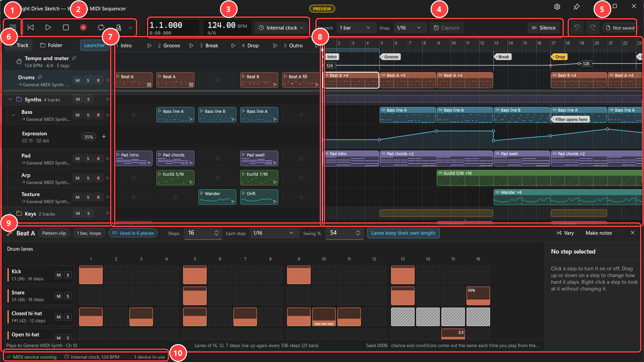The image size is (644, 362).
Task: Click Make notes
Action: pos(599,233)
